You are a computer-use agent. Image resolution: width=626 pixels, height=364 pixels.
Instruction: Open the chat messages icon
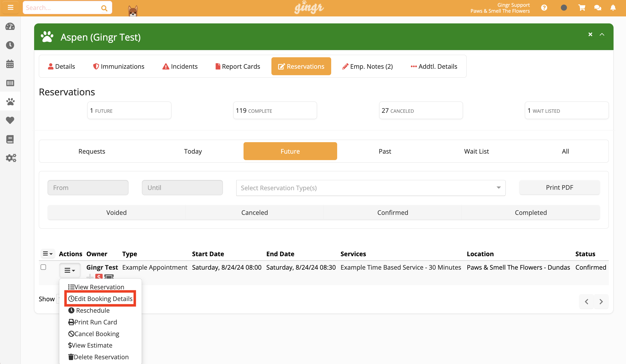[x=598, y=8]
